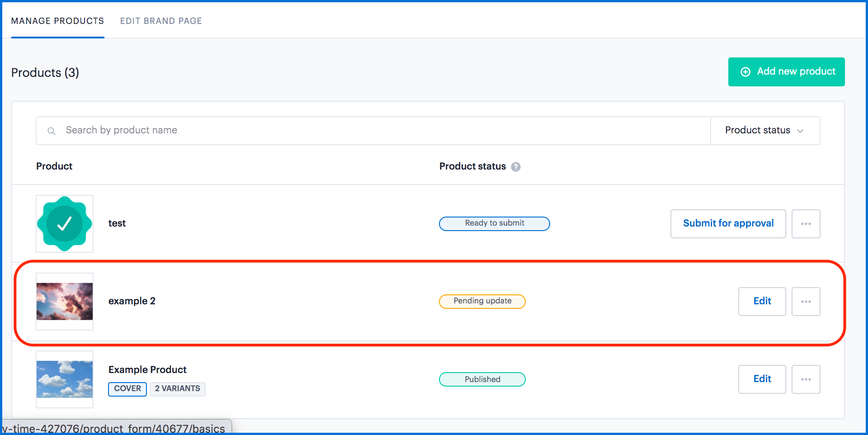868x435 pixels.
Task: Switch to Manage Products tab
Action: point(57,21)
